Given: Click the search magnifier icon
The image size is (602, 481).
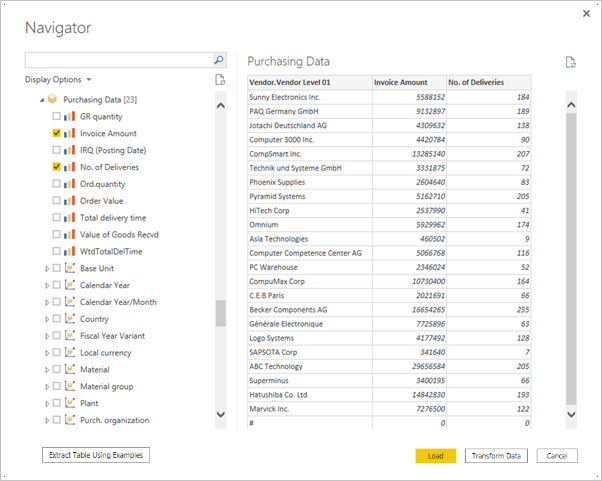Looking at the screenshot, I should (219, 60).
